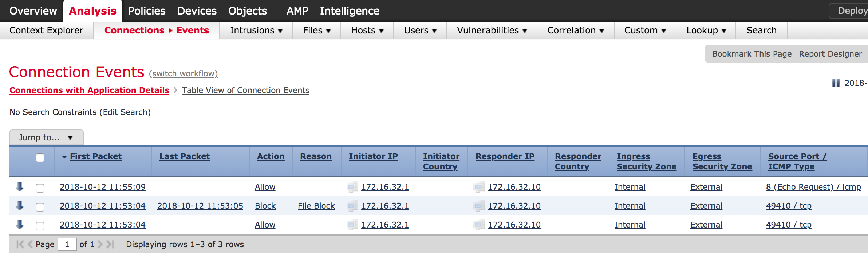The height and width of the screenshot is (253, 868).
Task: Check the checkbox on the Allow echo request row
Action: pos(39,188)
